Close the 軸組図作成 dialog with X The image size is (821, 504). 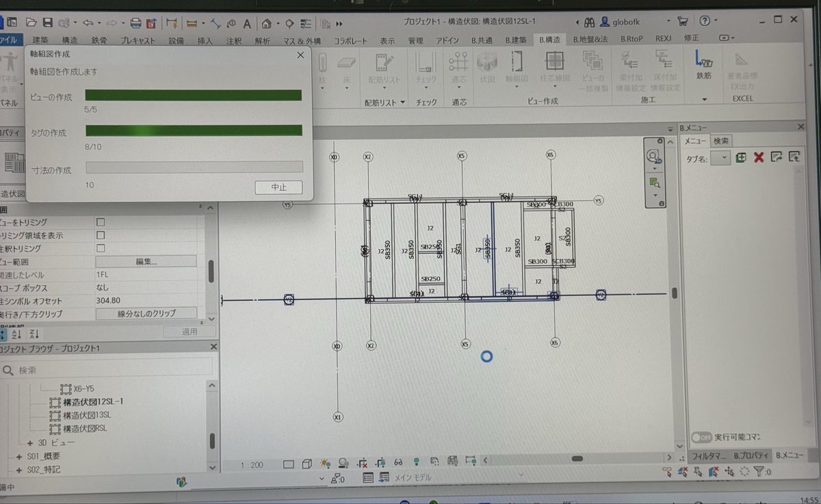(300, 55)
